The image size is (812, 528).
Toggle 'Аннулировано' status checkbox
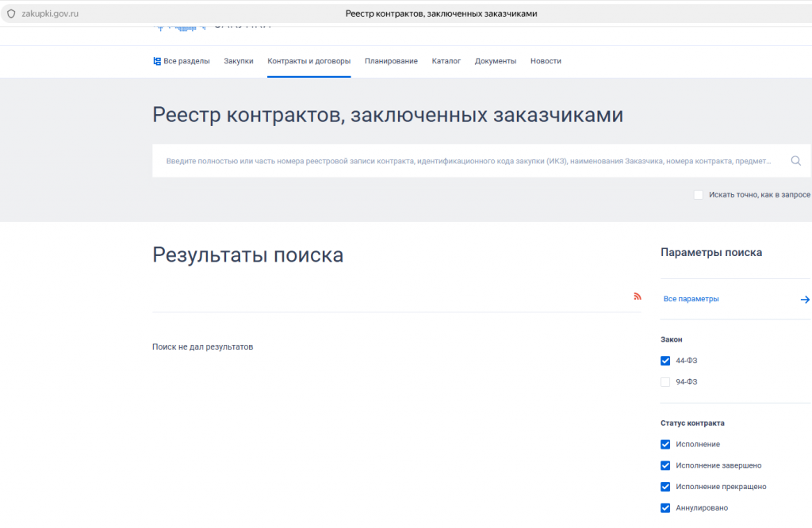coord(665,508)
